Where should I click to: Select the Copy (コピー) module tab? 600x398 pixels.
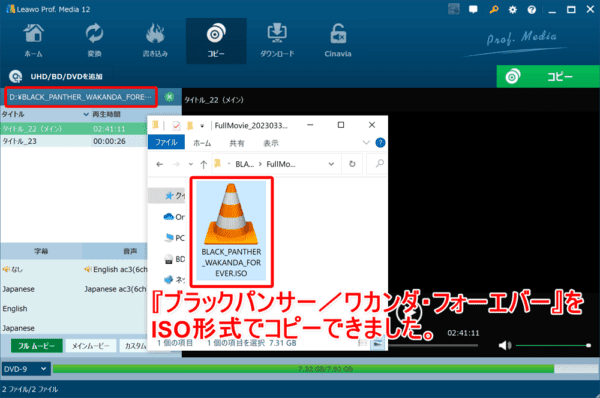[216, 41]
